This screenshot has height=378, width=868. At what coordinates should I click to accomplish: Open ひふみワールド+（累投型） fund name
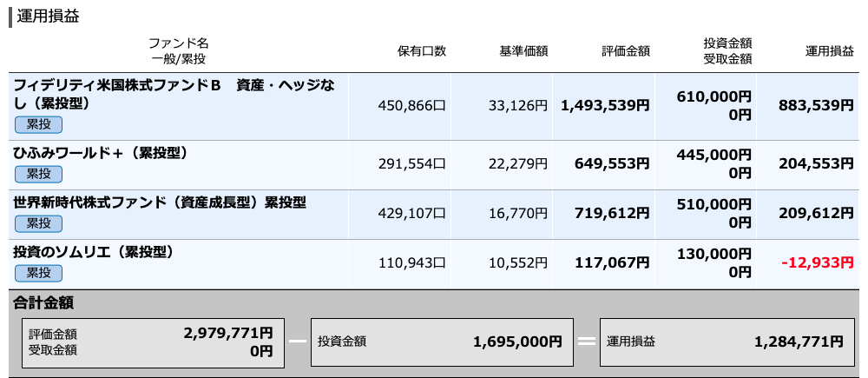(x=101, y=153)
